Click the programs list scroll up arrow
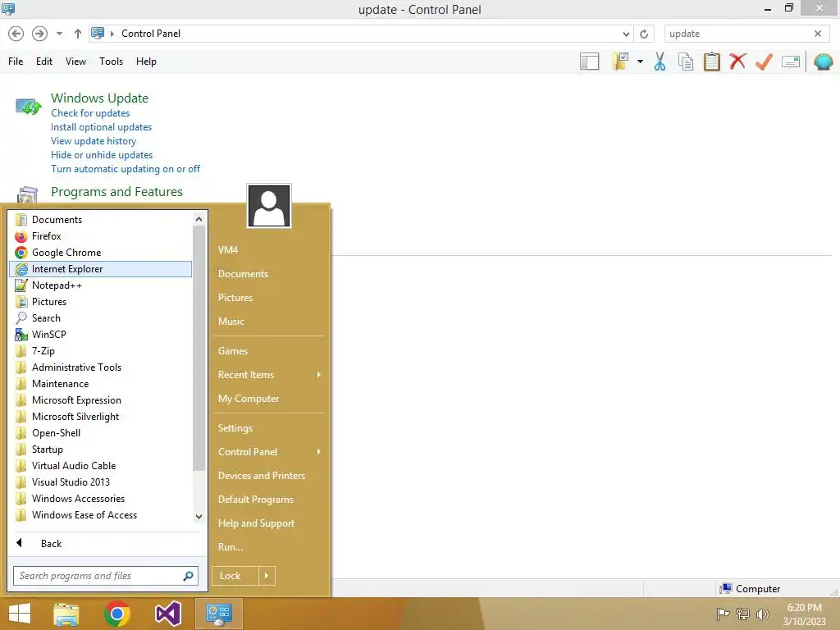The height and width of the screenshot is (630, 840). (199, 219)
